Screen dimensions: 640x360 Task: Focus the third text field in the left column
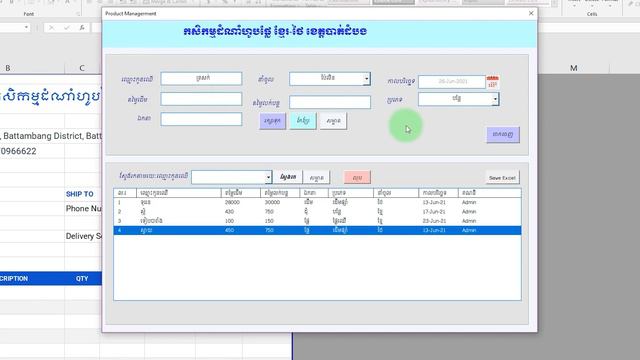(201, 119)
